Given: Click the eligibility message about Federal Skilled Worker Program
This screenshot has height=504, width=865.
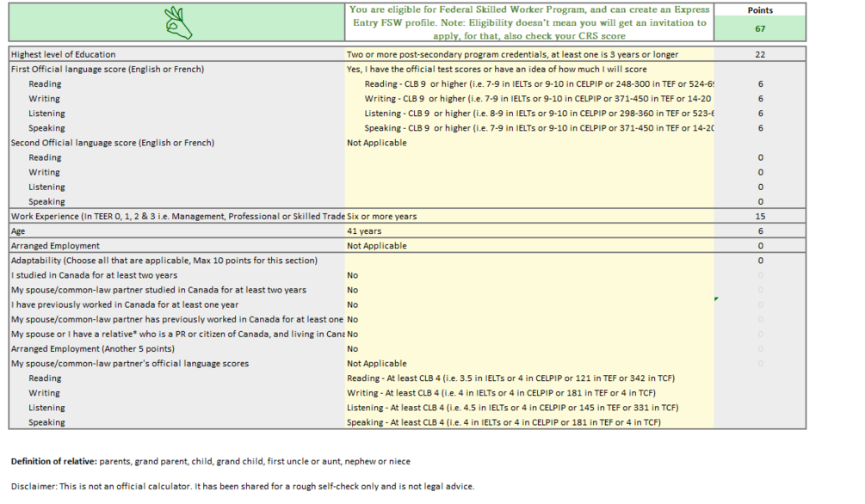Looking at the screenshot, I should 529,22.
